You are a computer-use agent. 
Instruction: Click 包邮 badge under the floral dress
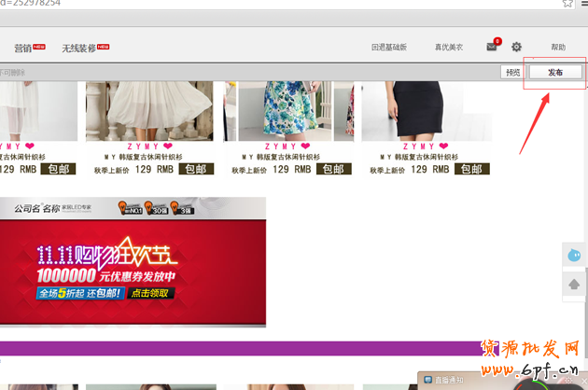point(334,170)
